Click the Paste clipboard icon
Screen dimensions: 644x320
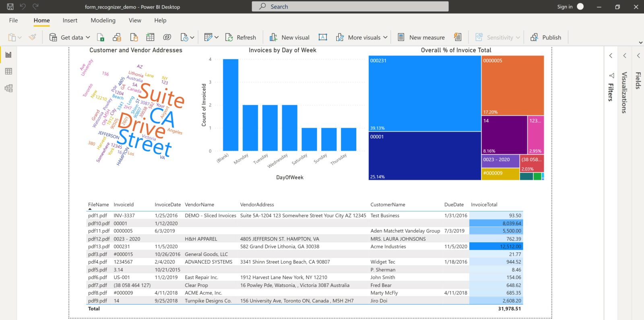(x=12, y=37)
